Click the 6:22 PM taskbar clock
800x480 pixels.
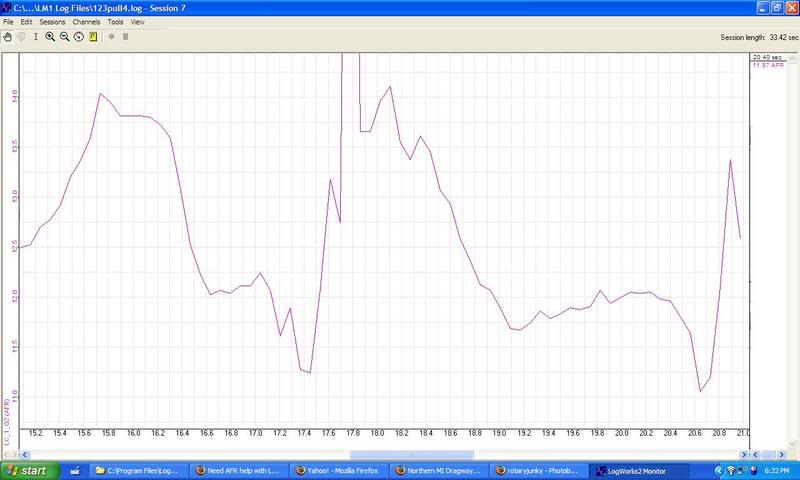[x=777, y=471]
